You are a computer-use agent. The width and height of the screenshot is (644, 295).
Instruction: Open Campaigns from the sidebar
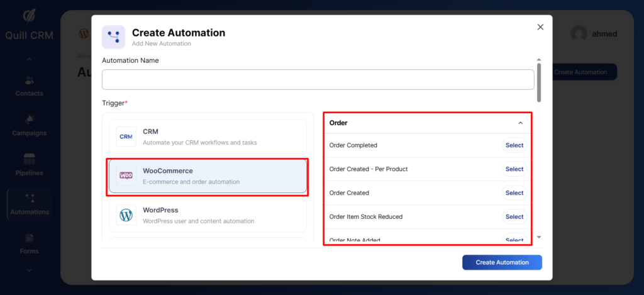[29, 125]
